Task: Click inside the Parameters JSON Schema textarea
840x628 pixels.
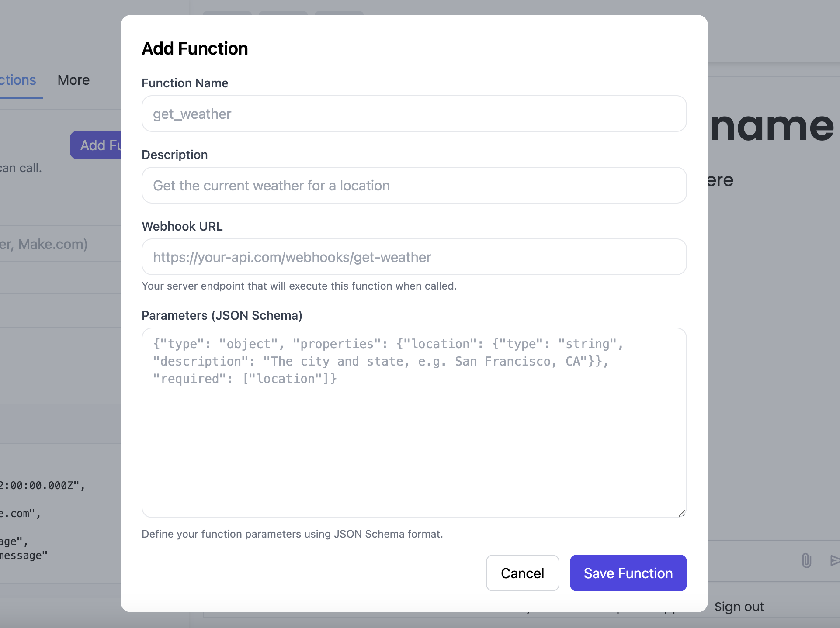Action: pos(413,421)
